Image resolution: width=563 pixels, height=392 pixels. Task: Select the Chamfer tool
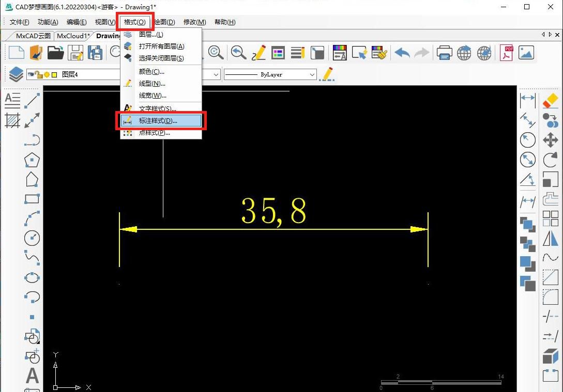coord(551,277)
